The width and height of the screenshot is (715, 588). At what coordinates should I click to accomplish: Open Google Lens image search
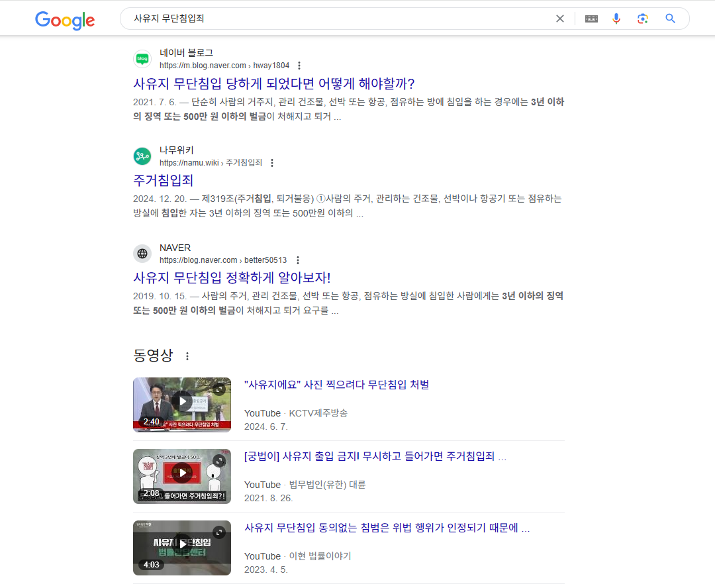pyautogui.click(x=642, y=19)
